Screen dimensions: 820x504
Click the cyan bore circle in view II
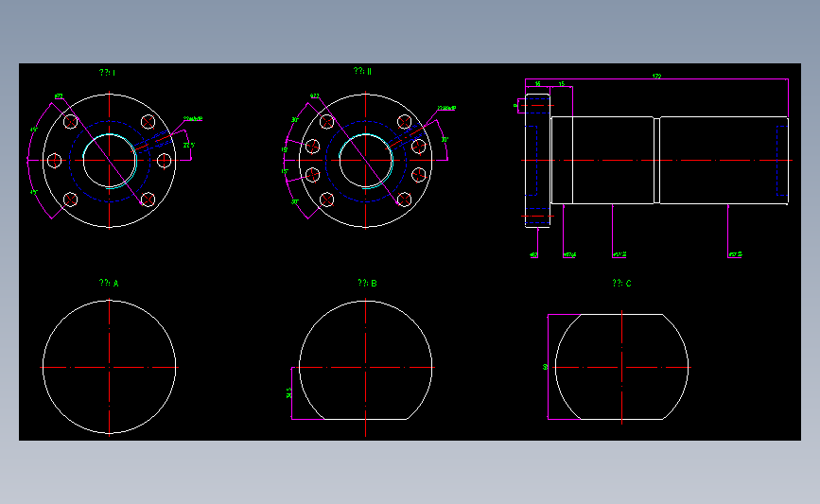[x=366, y=161]
